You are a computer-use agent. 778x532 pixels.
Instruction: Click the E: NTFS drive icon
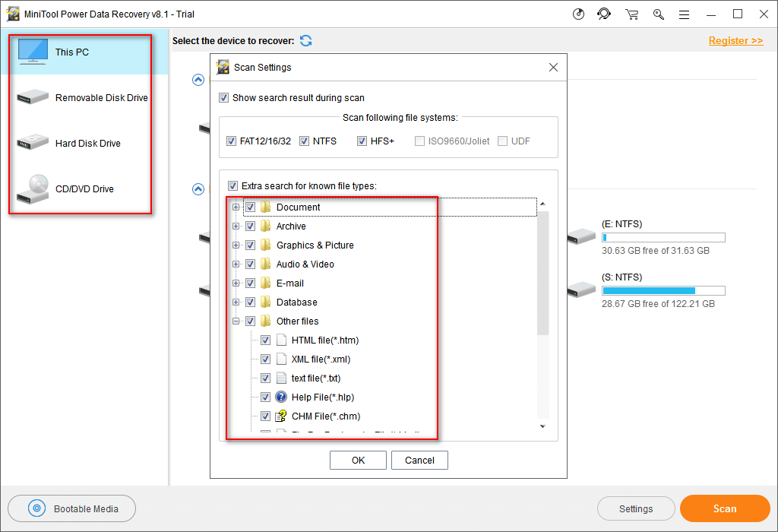(x=581, y=236)
